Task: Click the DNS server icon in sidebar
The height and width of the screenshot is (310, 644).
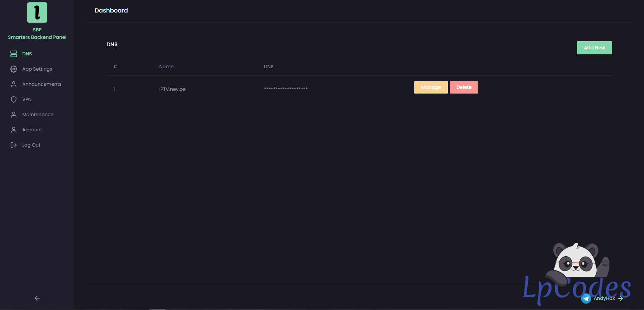Action: click(x=14, y=54)
